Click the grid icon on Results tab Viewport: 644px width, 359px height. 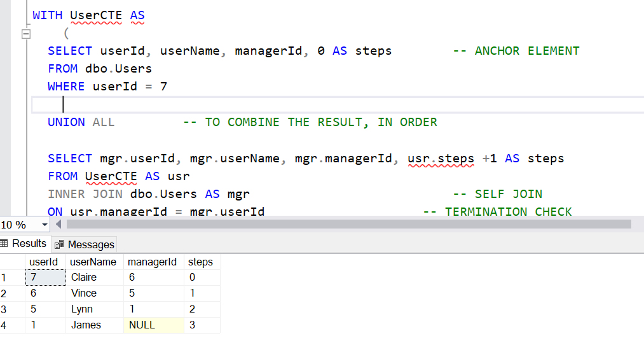5,244
